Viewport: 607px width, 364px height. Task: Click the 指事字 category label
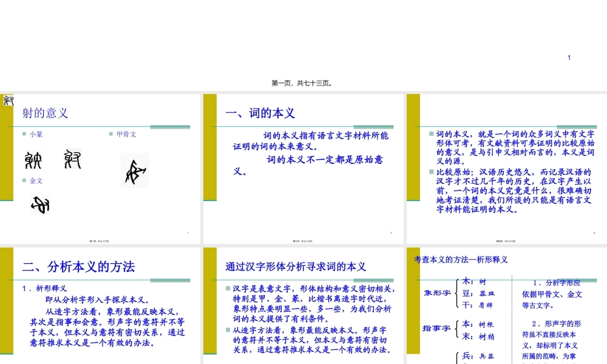coord(436,328)
